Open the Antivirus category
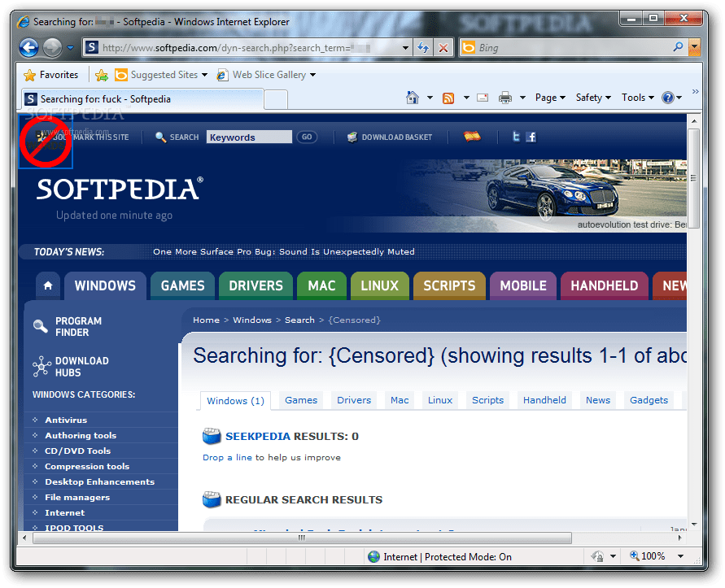725x588 pixels. [66, 420]
